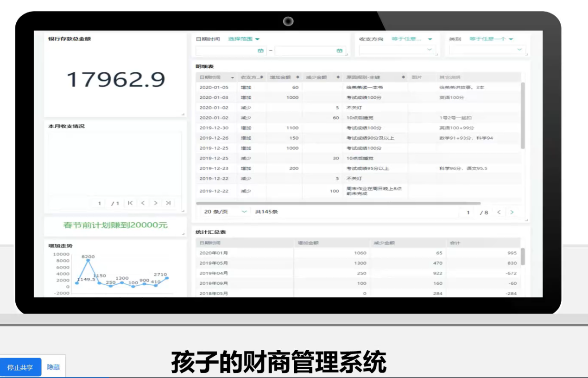Click the 明细表 vertical scrollbar
Image resolution: width=588 pixels, height=378 pixels.
[523, 116]
